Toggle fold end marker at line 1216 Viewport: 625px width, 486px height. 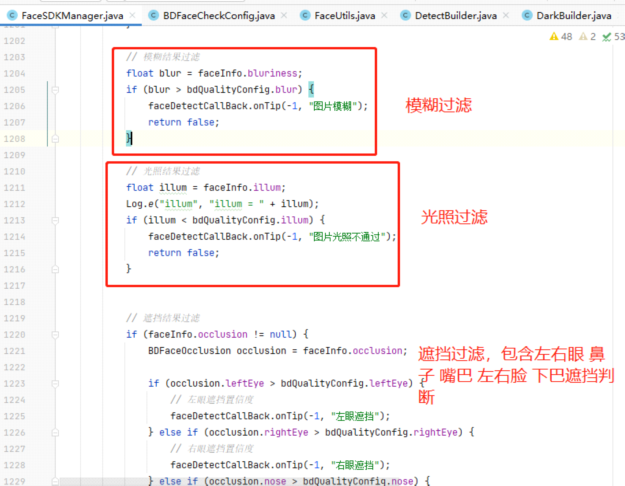55,269
